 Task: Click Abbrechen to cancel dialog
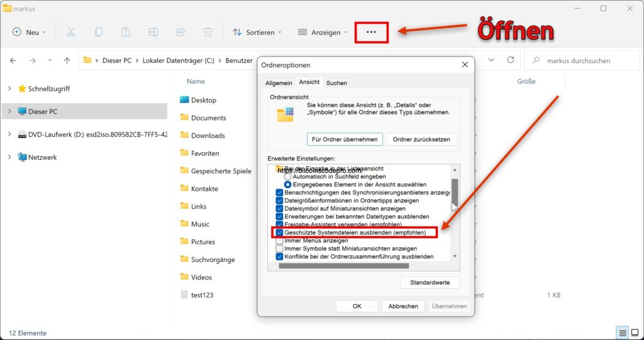tap(403, 306)
